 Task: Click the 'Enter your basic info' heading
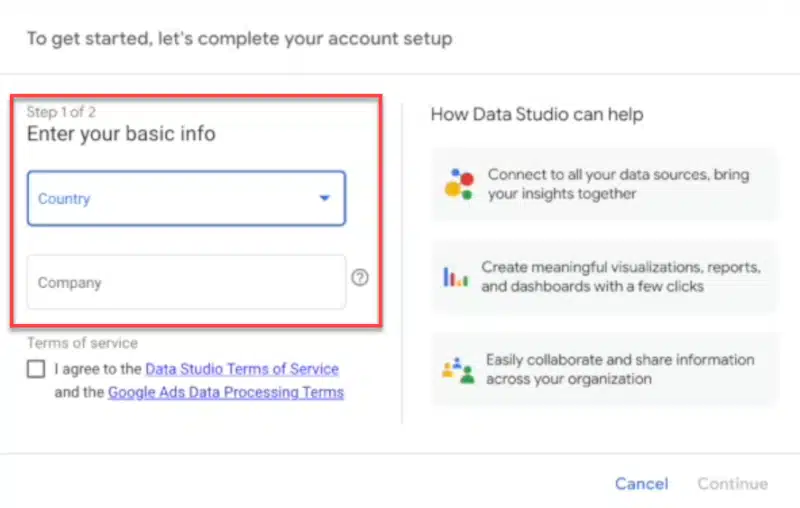pyautogui.click(x=121, y=133)
